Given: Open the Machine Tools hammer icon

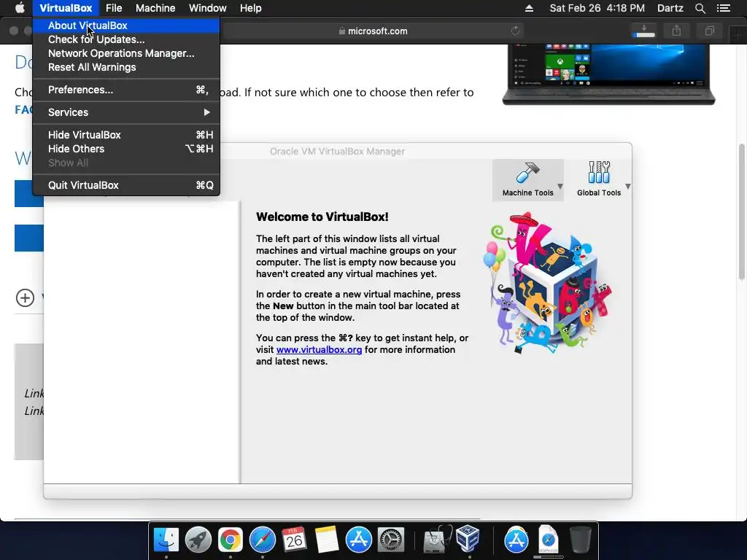Looking at the screenshot, I should [x=527, y=173].
